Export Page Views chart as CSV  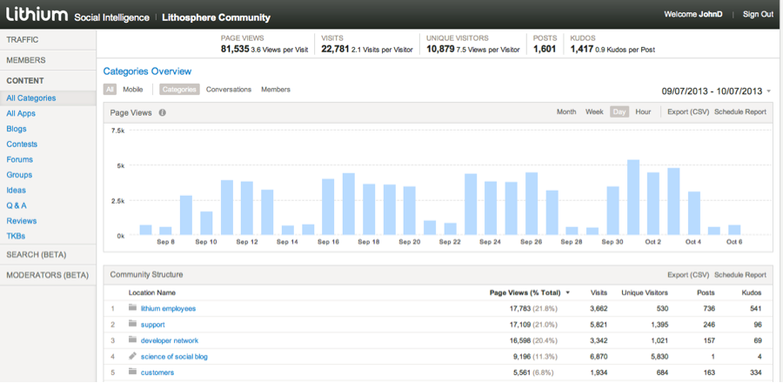pyautogui.click(x=688, y=112)
